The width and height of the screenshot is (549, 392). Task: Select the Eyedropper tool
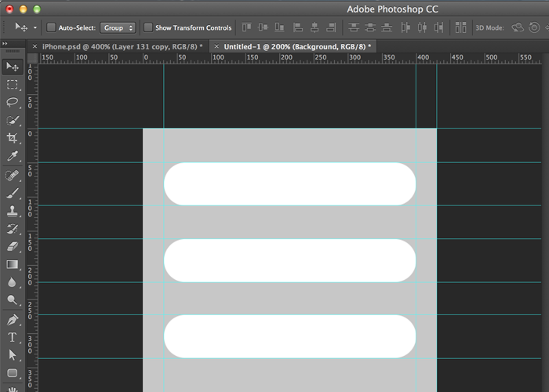tap(13, 155)
